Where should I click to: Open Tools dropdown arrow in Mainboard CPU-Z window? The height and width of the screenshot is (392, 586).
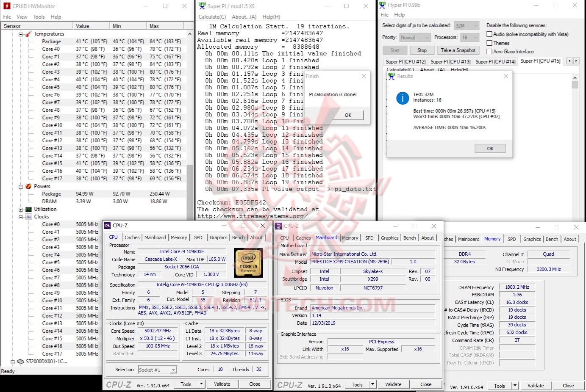(x=372, y=384)
